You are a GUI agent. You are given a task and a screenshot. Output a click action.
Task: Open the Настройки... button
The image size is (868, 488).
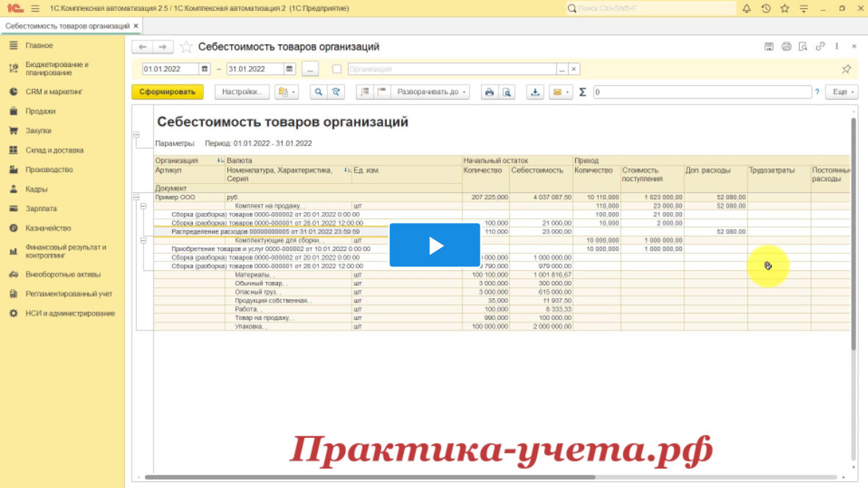(242, 92)
